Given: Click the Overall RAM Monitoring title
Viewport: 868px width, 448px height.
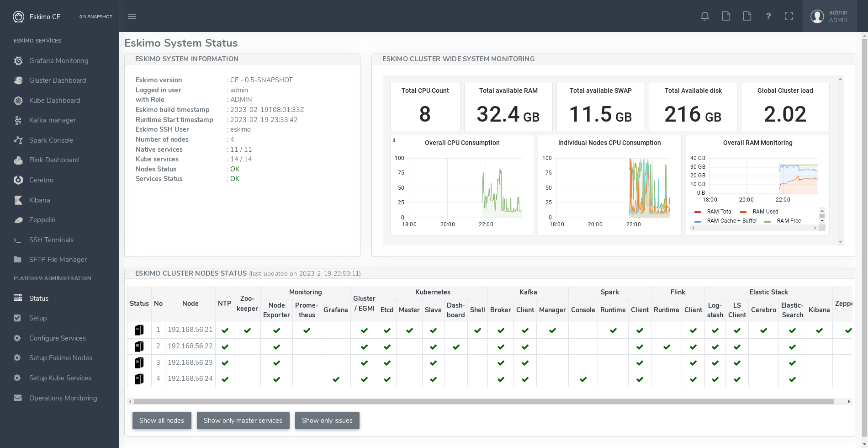Looking at the screenshot, I should [757, 143].
